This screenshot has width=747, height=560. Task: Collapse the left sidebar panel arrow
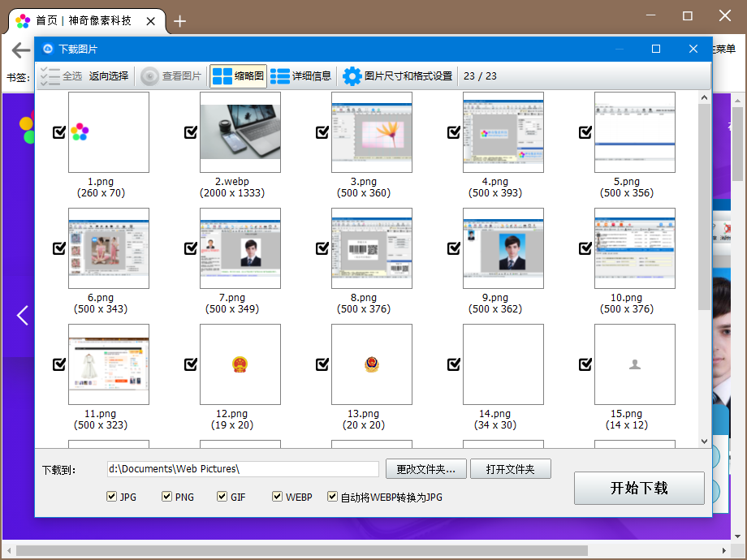point(22,316)
